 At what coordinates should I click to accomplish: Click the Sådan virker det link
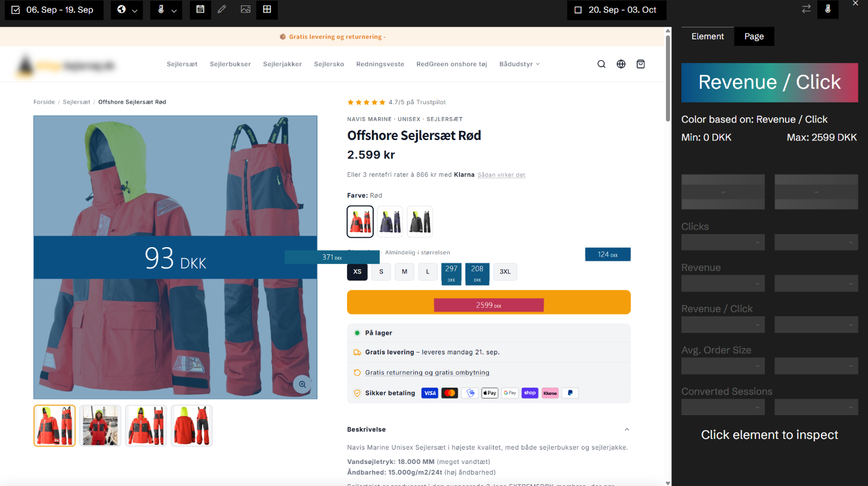point(501,175)
